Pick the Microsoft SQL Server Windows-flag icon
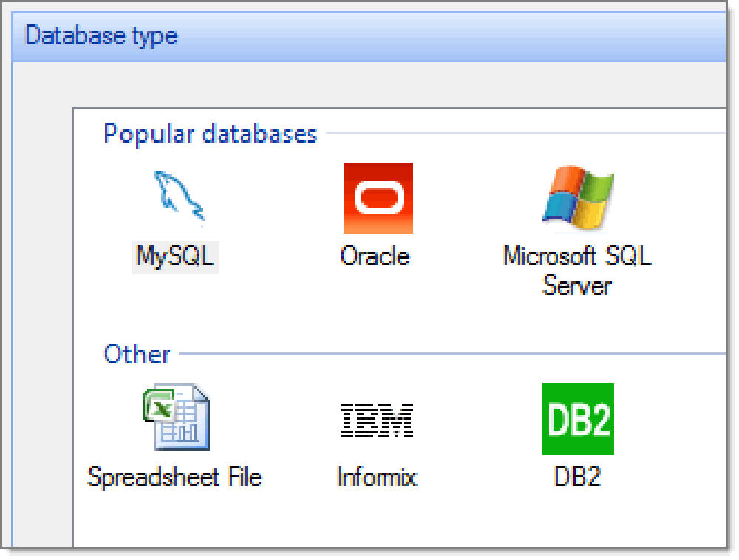Viewport: 739px width, 560px height. (x=579, y=198)
